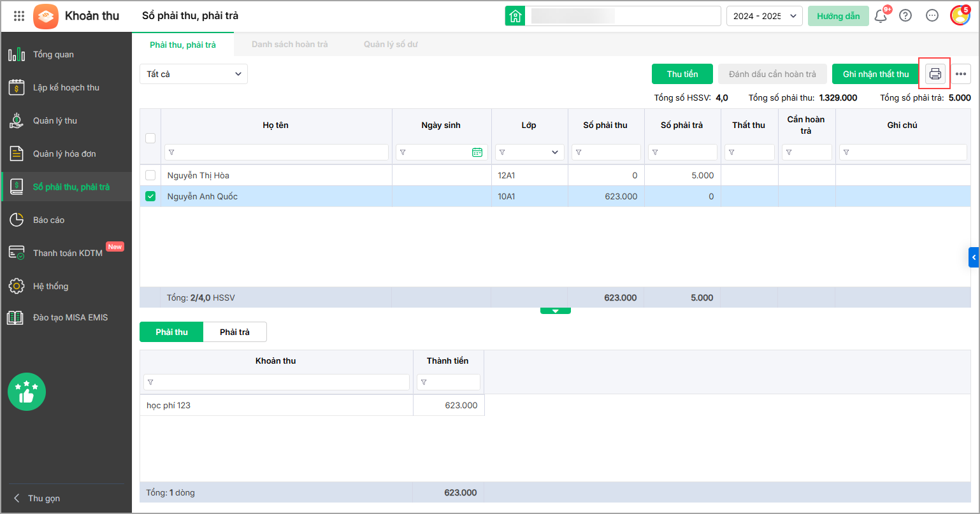Collapse the sidebar with Thu gọn
The height and width of the screenshot is (514, 980).
coord(37,498)
